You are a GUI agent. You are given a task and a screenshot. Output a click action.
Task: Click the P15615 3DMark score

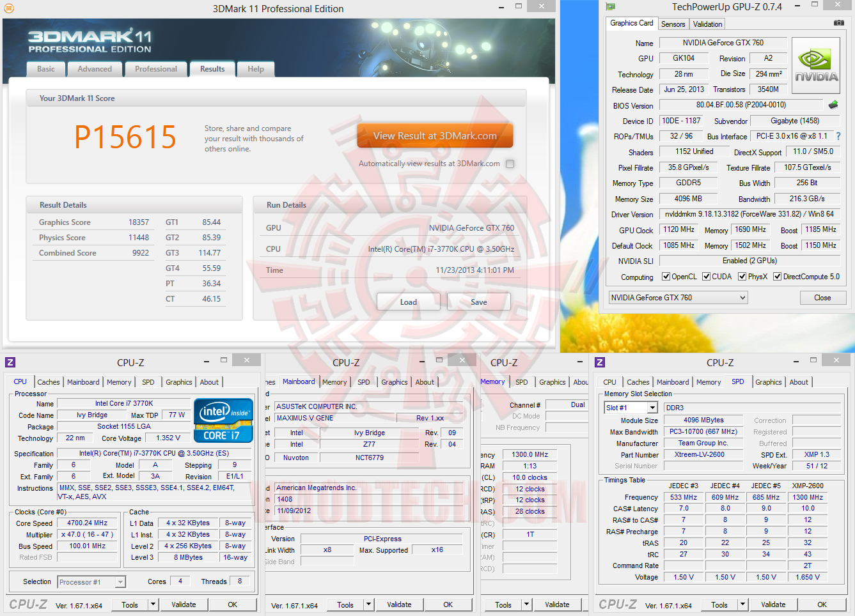tap(125, 137)
